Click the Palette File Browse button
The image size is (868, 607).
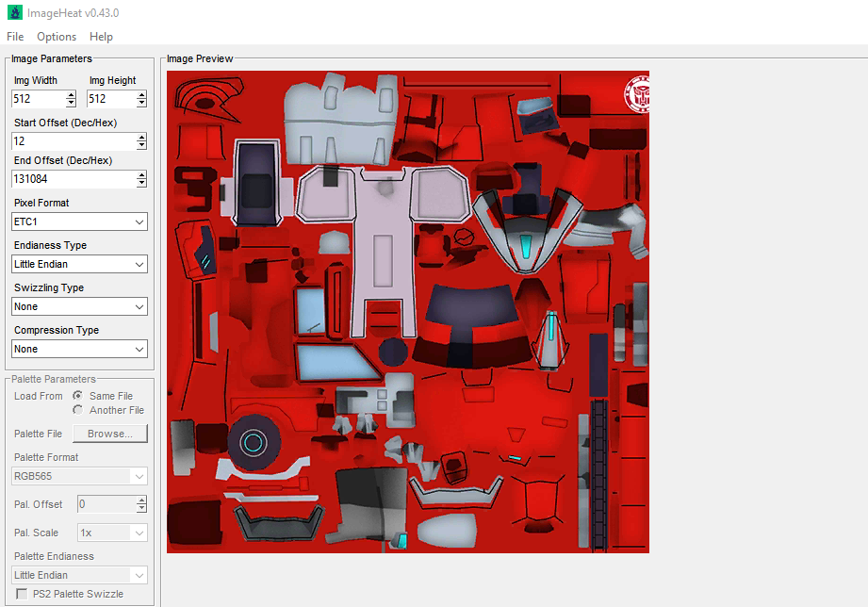tap(110, 434)
